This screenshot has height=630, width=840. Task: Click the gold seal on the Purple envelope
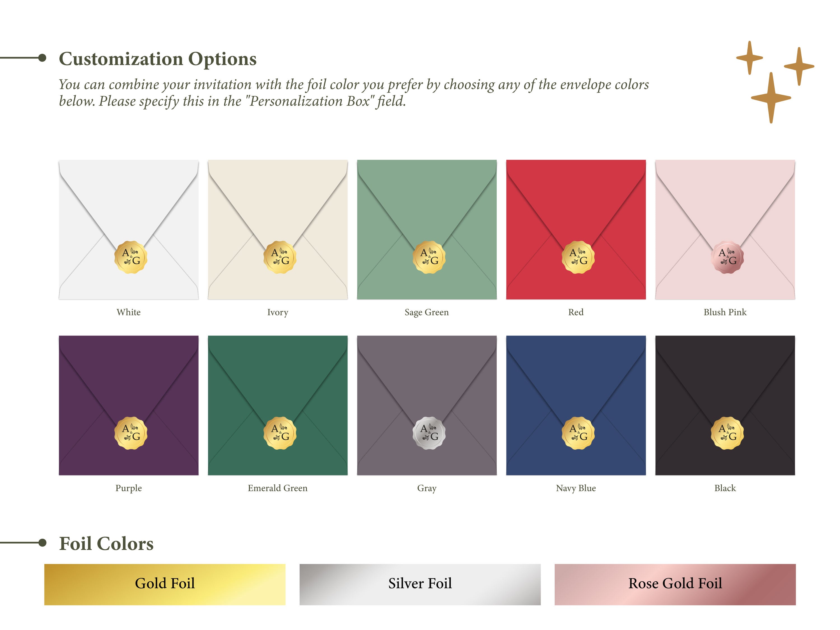(x=131, y=433)
